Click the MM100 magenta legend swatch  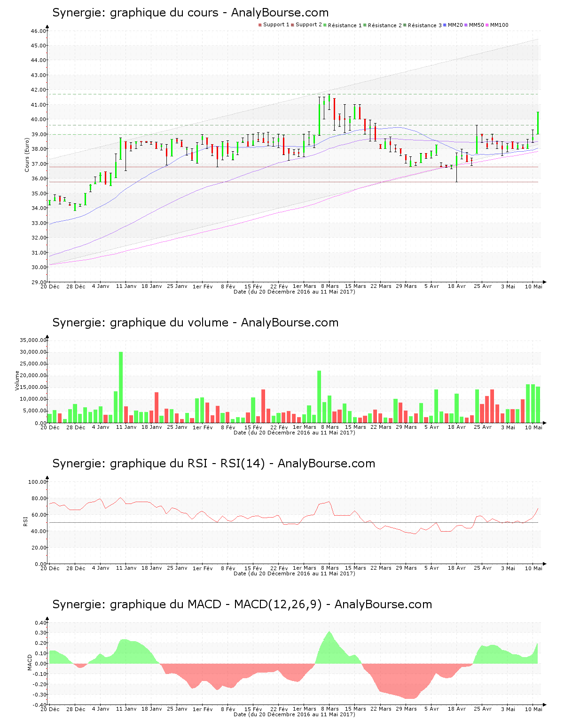click(487, 25)
